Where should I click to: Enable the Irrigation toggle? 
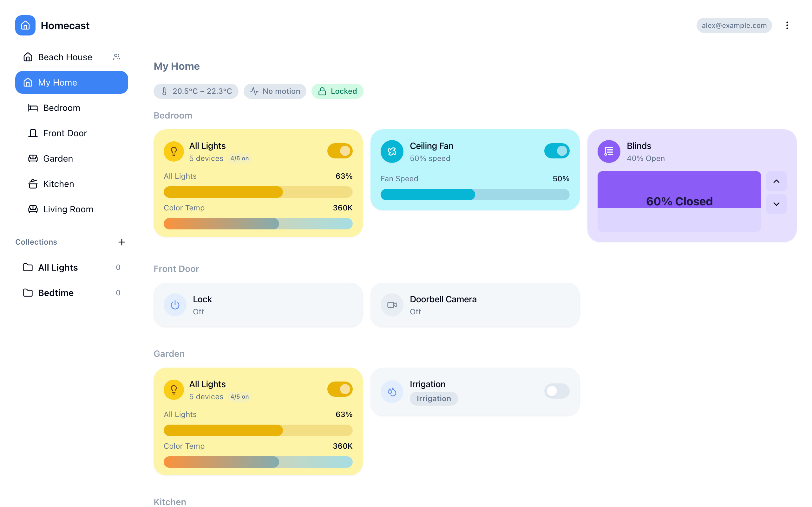tap(556, 391)
